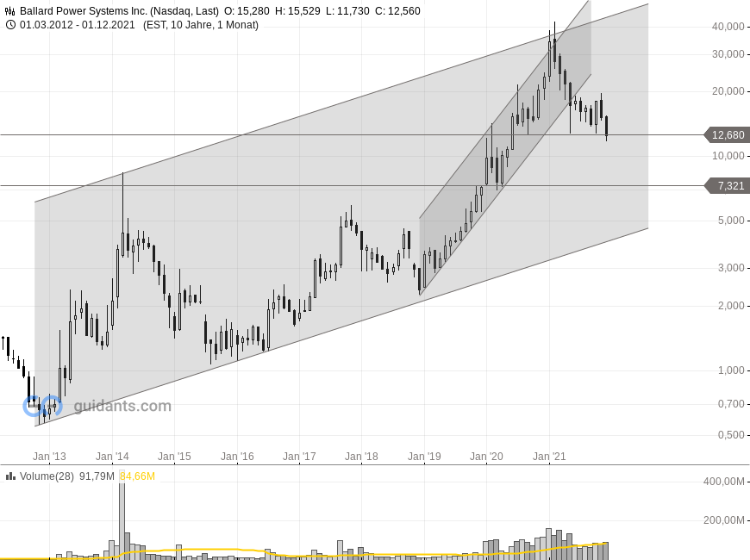This screenshot has height=560, width=750.
Task: Click the 3,000 price axis label
Action: pyautogui.click(x=731, y=268)
